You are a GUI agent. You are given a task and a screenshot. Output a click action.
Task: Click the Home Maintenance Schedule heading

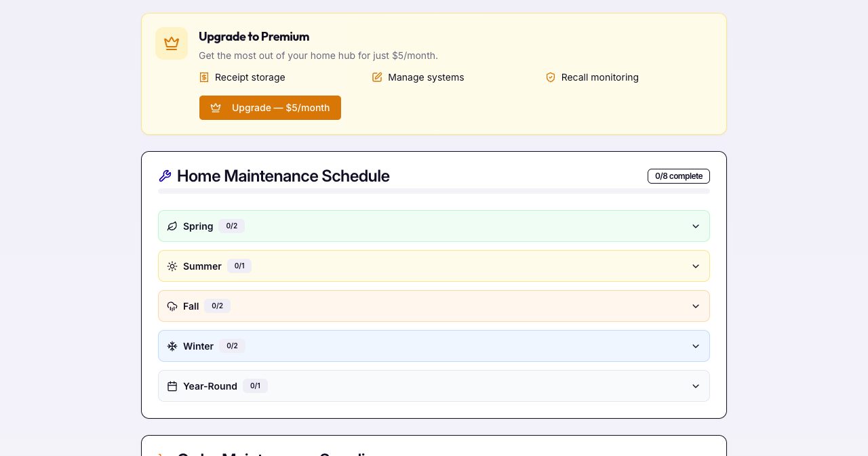283,176
